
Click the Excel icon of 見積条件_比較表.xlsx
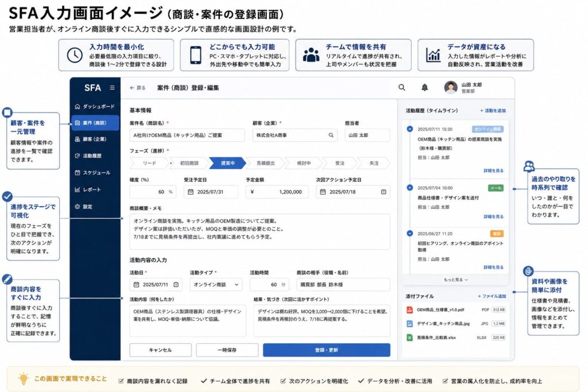pyautogui.click(x=409, y=337)
